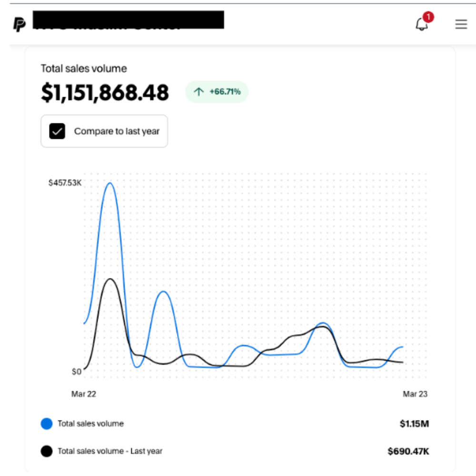Viewport: 476px width, 476px height.
Task: Click the +66.71% growth badge
Action: click(217, 91)
